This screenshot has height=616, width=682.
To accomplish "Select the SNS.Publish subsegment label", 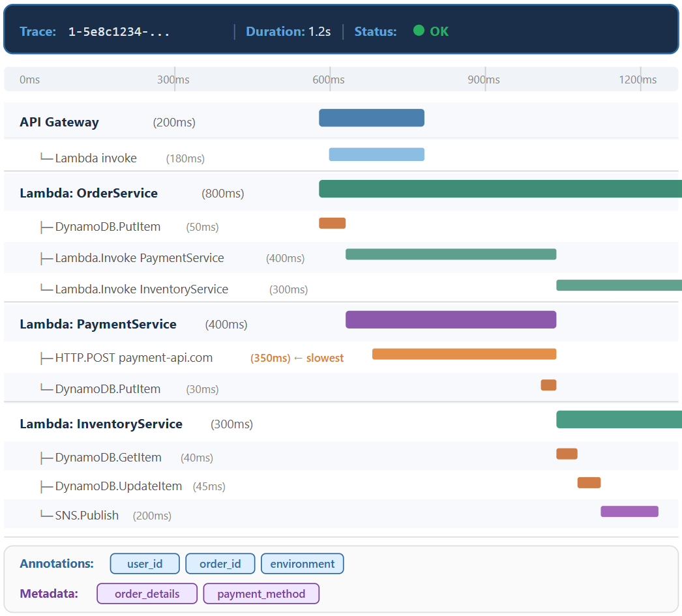I will click(x=87, y=516).
